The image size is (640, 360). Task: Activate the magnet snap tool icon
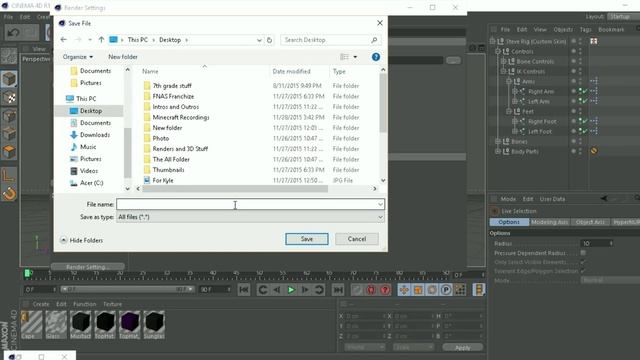point(9,193)
